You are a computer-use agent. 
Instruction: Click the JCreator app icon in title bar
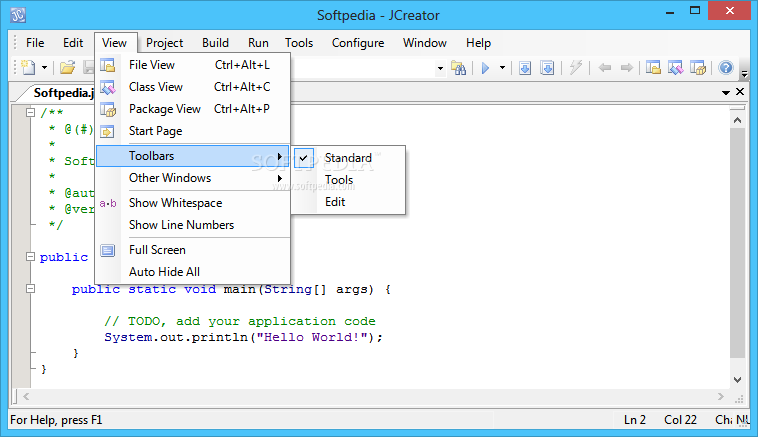[x=18, y=15]
